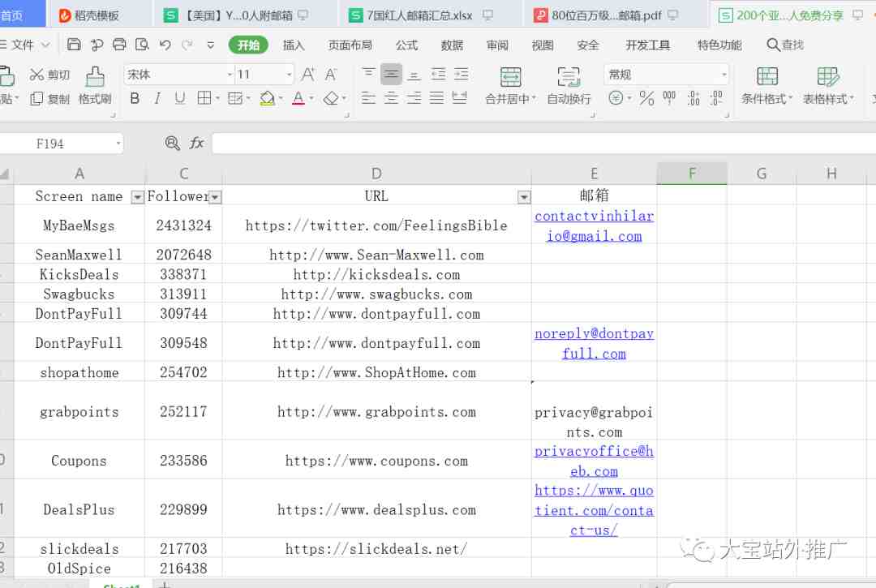The height and width of the screenshot is (588, 876).
Task: Justify text in cell
Action: (437, 98)
